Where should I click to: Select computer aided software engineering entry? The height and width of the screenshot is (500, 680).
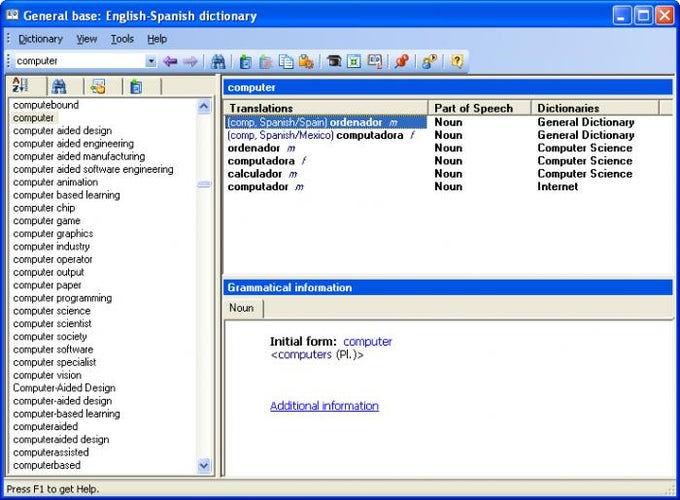(x=93, y=169)
